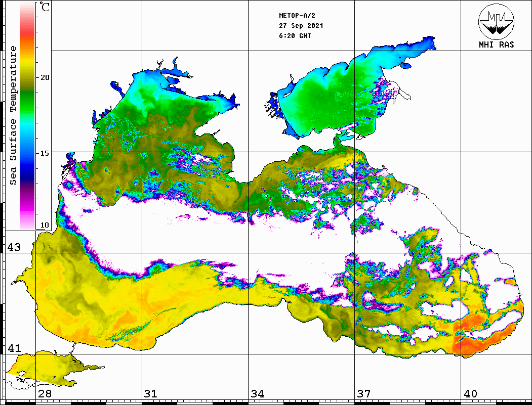The width and height of the screenshot is (532, 405).
Task: Click the '20' tick on color scale
Action: tap(45, 77)
